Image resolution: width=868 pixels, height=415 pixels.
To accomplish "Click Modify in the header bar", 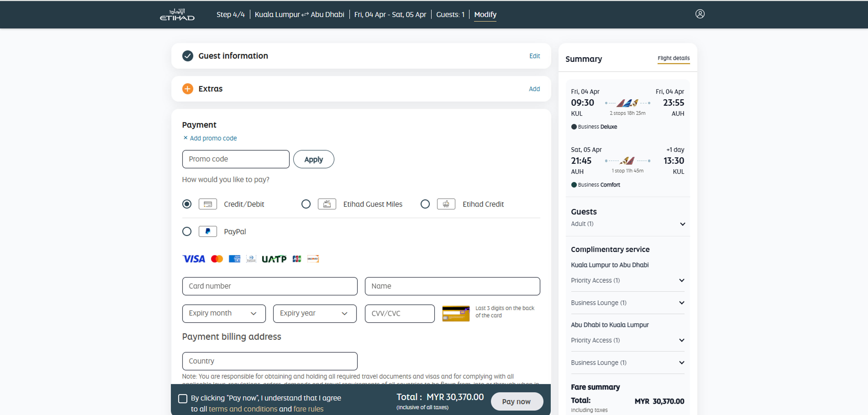I will tap(485, 14).
